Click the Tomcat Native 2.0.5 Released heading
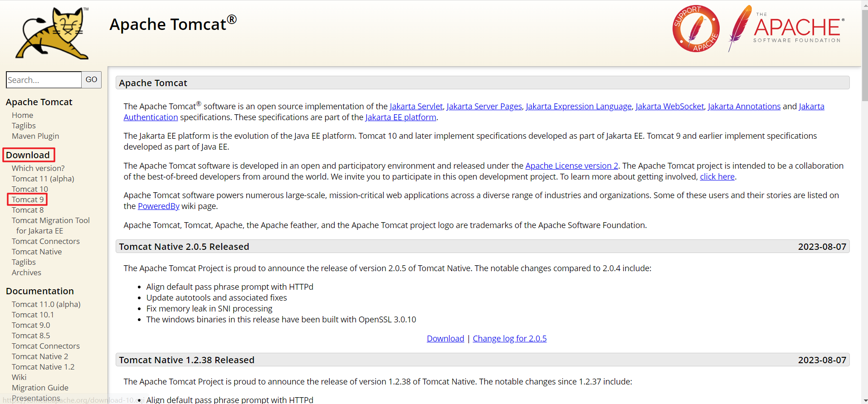The height and width of the screenshot is (404, 868). tap(184, 247)
